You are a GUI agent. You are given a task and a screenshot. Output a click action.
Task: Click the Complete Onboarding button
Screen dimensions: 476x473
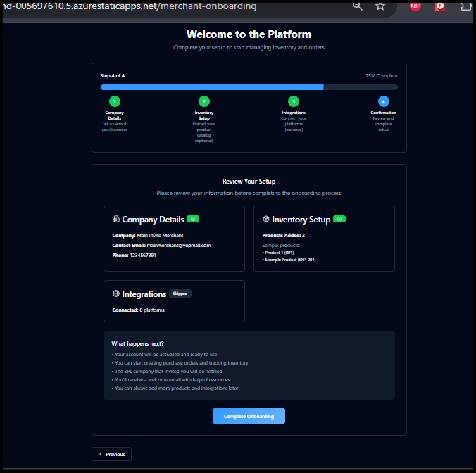(249, 416)
